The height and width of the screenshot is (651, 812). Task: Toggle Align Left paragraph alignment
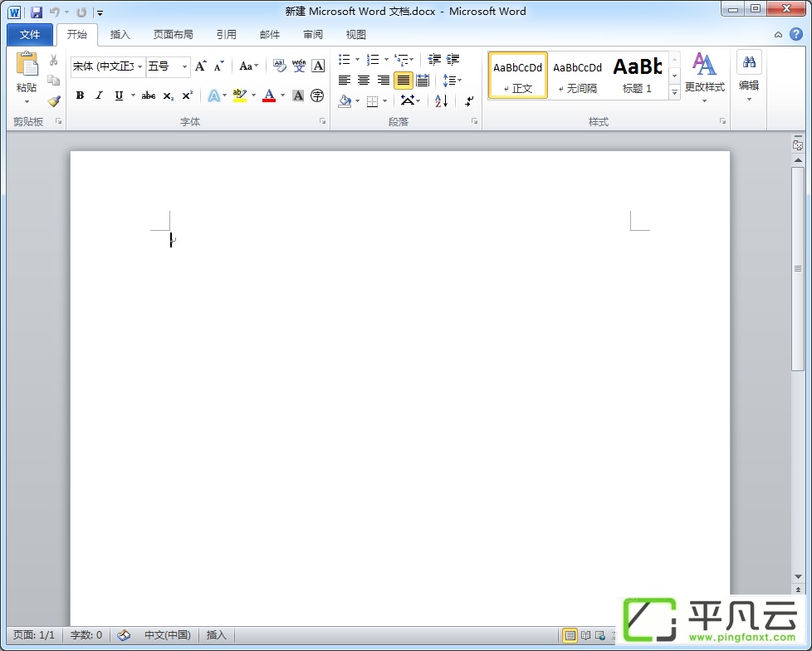(345, 81)
